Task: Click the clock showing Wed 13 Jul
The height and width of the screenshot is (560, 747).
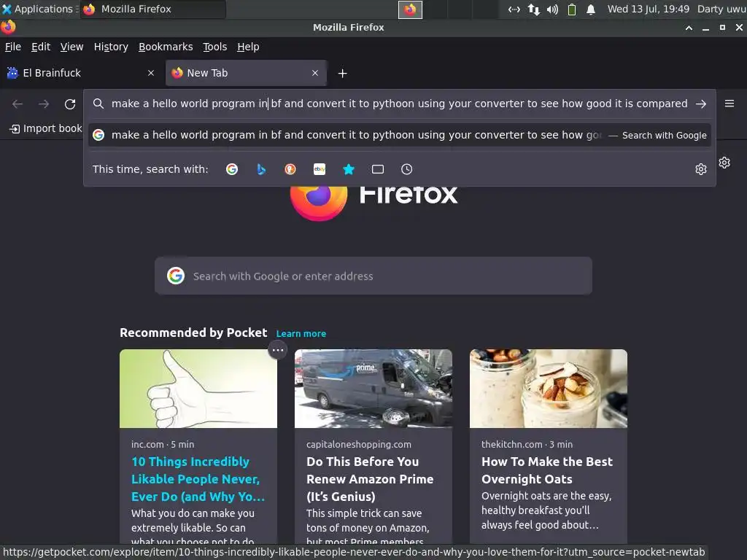Action: coord(649,9)
